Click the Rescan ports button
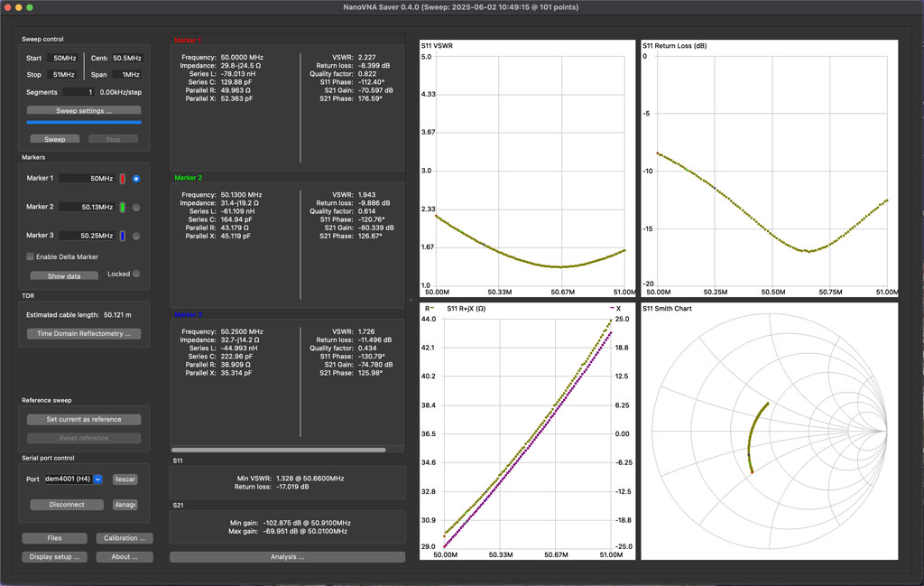This screenshot has width=924, height=586. (x=125, y=479)
